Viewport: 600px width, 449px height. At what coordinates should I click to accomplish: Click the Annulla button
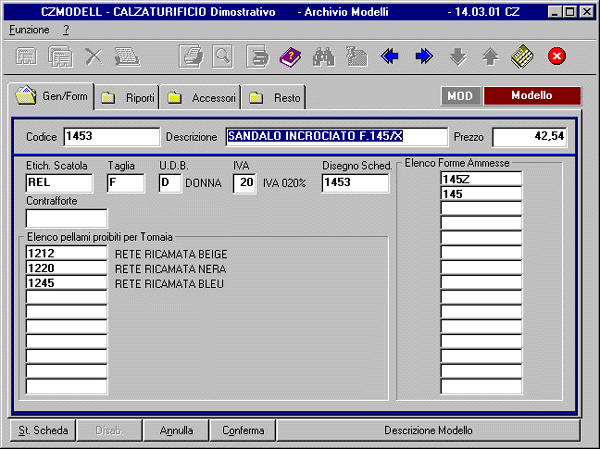(176, 430)
